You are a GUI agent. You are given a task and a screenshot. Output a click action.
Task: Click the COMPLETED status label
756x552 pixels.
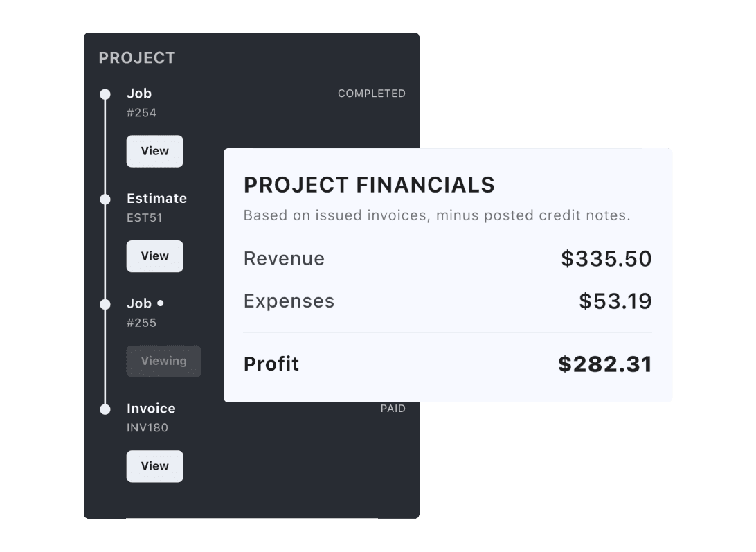371,94
